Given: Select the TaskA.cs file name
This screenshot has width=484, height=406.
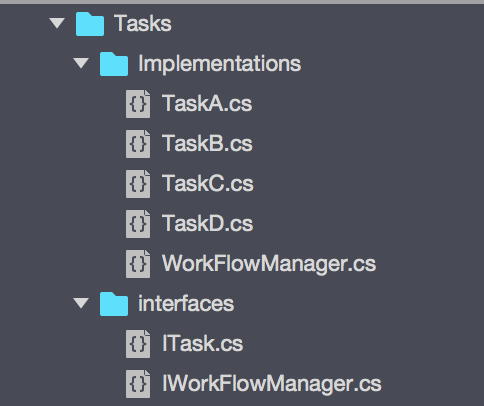Looking at the screenshot, I should (x=207, y=103).
